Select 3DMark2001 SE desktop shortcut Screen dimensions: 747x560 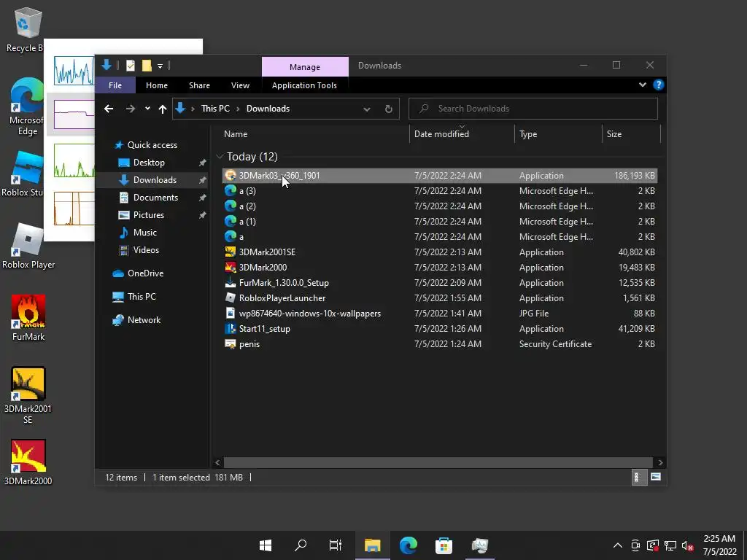28,395
